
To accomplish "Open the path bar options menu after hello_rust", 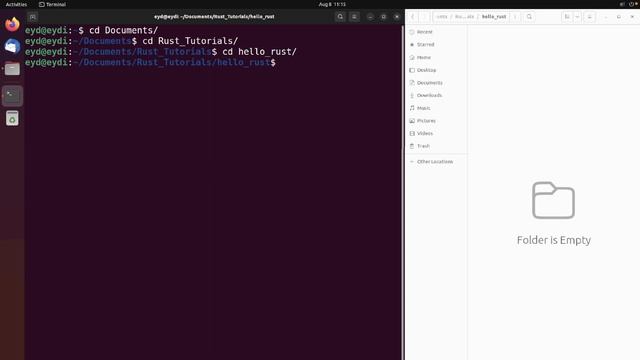I will (515, 17).
